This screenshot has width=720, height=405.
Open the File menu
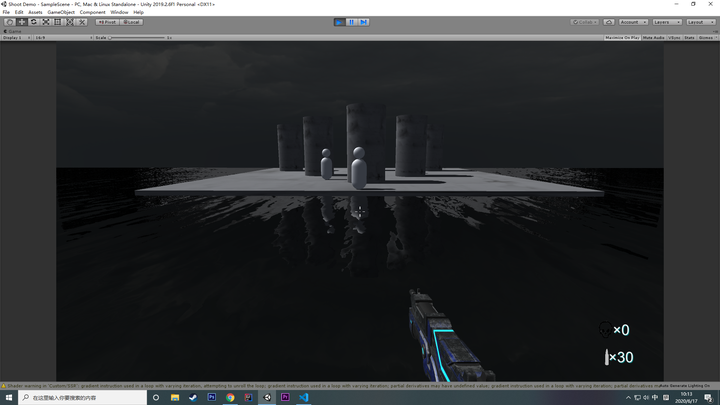pos(6,12)
